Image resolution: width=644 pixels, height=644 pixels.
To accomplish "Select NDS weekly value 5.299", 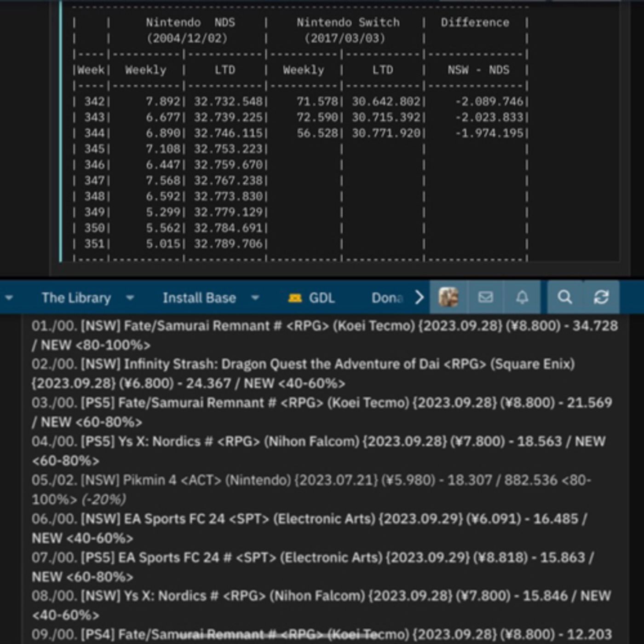I will click(x=163, y=212).
